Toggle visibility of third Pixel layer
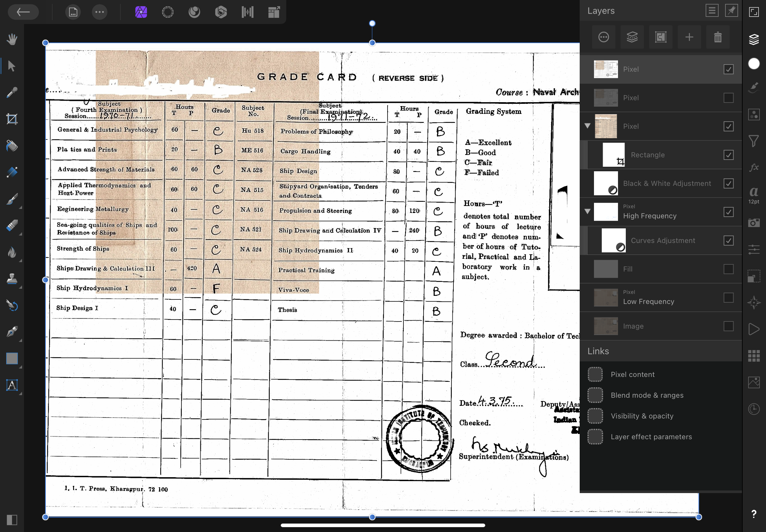 click(729, 126)
